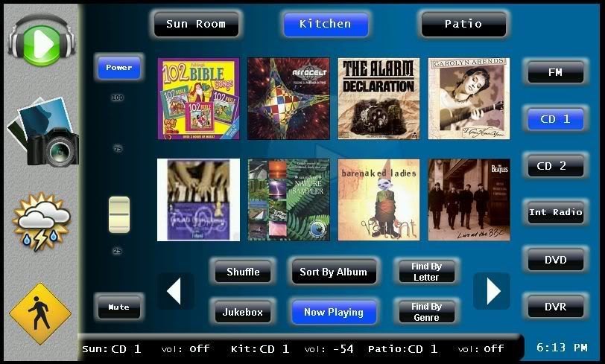Select the 102 Bible Songs album cover
Viewport: 605px width, 364px height.
[198, 98]
